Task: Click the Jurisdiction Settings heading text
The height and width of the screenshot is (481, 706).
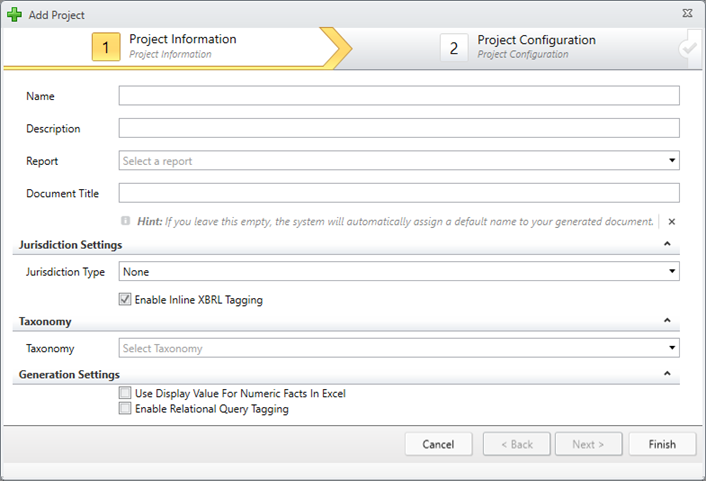Action: (x=70, y=245)
